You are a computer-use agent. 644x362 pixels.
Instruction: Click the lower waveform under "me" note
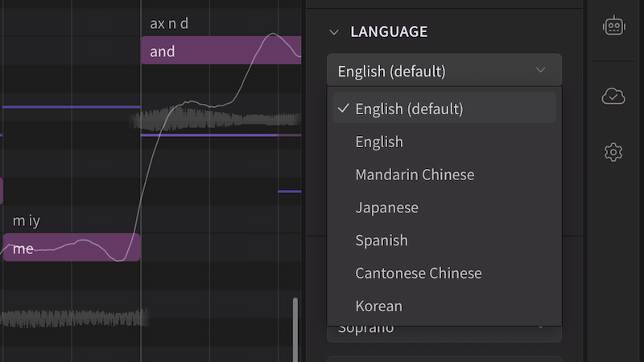tap(72, 319)
